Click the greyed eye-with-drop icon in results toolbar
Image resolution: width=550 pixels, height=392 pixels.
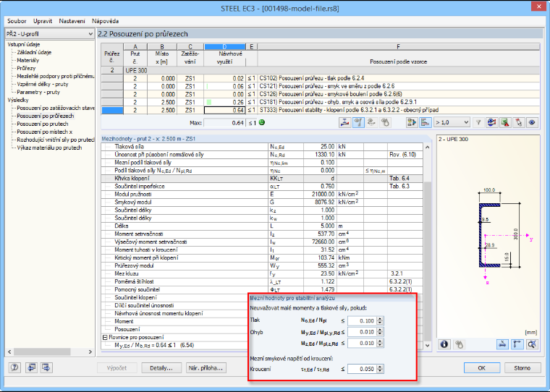pos(385,122)
